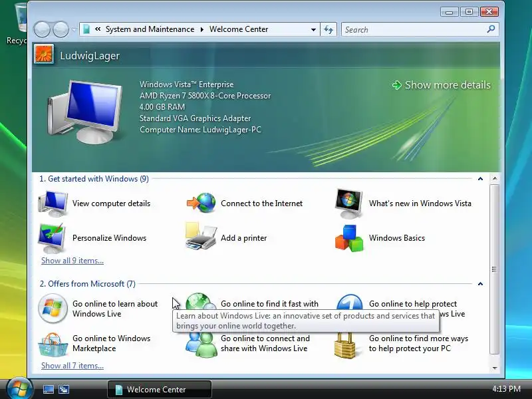Click Go online to Windows Marketplace text

coord(111,343)
